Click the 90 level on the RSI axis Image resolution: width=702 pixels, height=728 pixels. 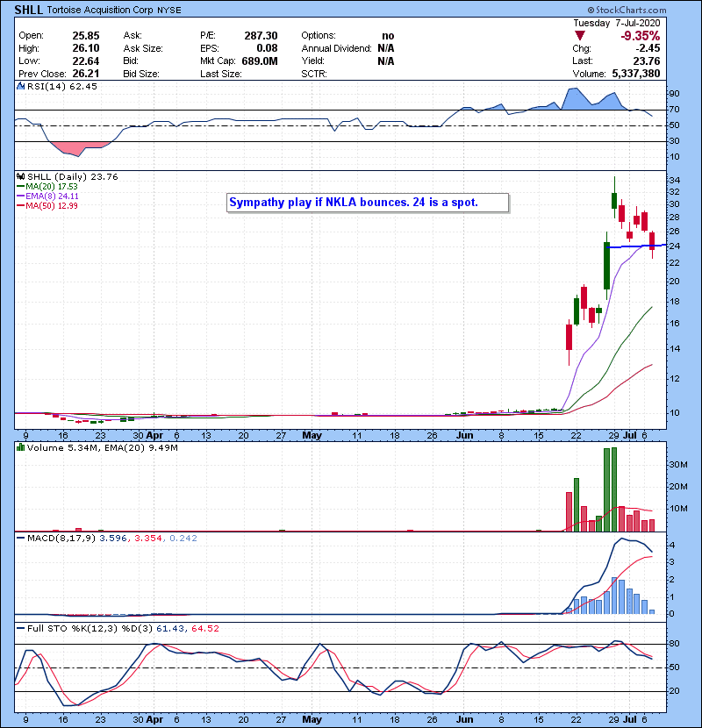coord(674,94)
